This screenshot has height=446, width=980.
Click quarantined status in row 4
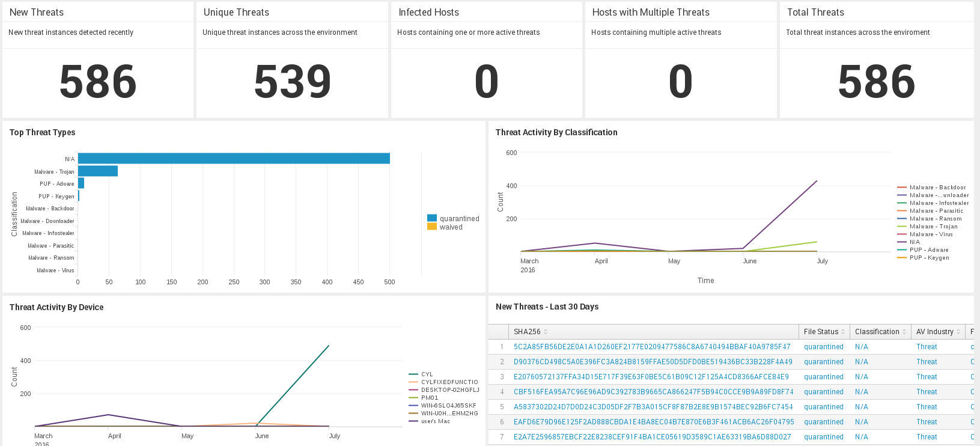coord(824,392)
